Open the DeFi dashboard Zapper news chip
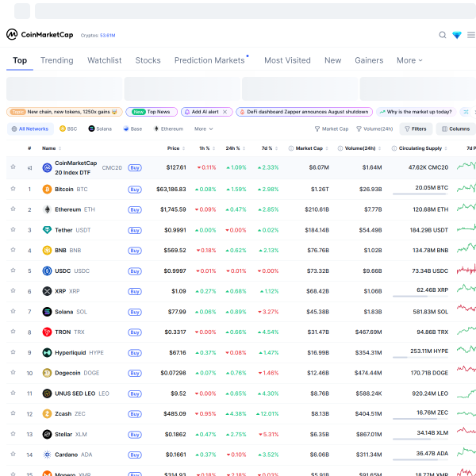 click(x=304, y=112)
